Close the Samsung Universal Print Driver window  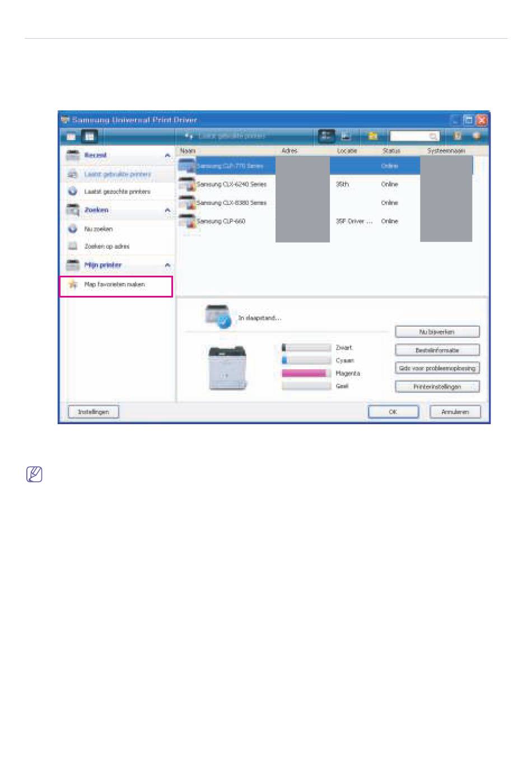click(x=481, y=120)
